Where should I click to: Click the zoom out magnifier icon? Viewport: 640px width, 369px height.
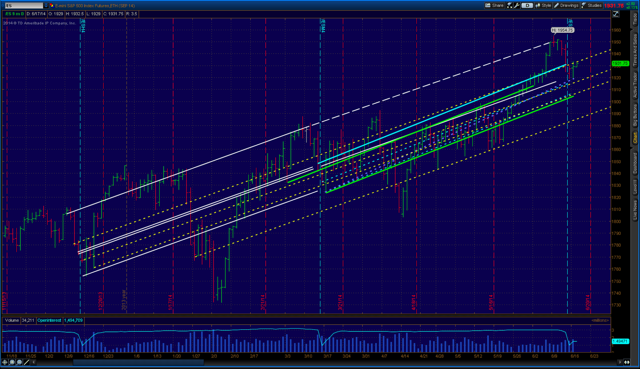(19, 362)
